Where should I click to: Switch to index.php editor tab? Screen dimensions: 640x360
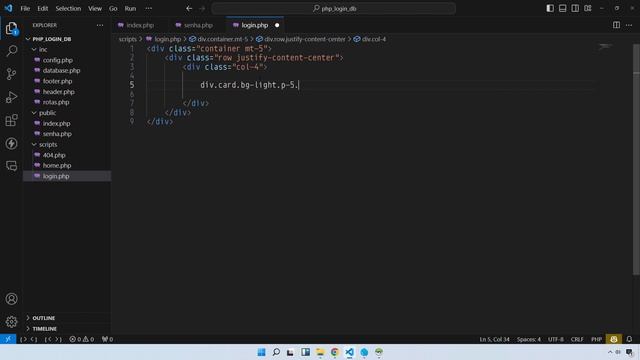pos(140,25)
